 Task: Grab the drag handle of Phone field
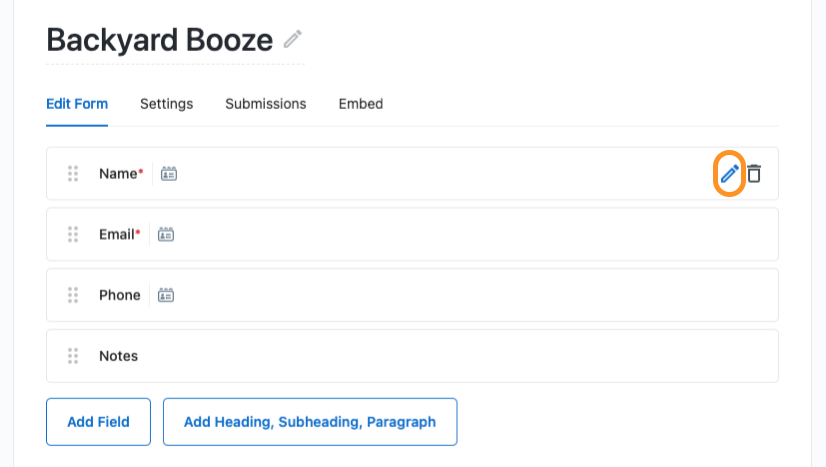coord(73,295)
